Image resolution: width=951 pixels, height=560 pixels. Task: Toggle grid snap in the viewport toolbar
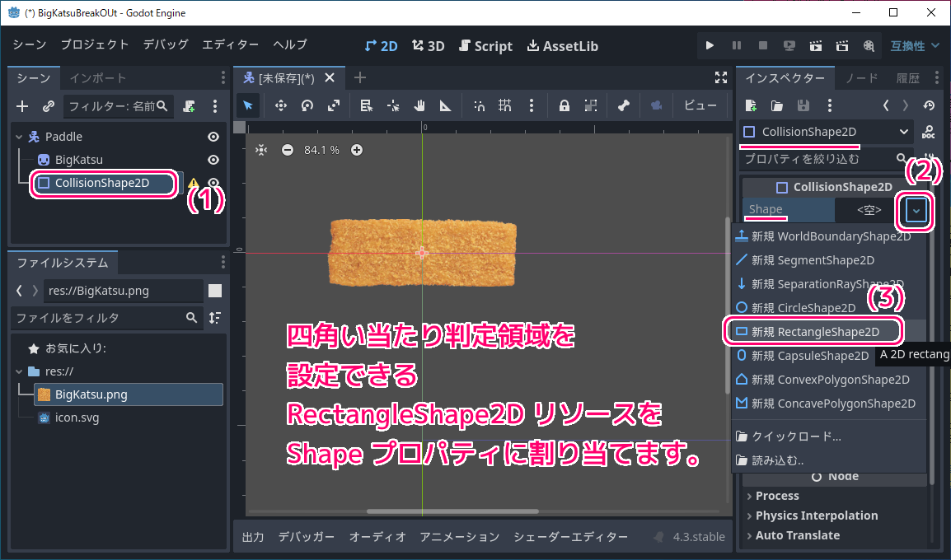(505, 105)
